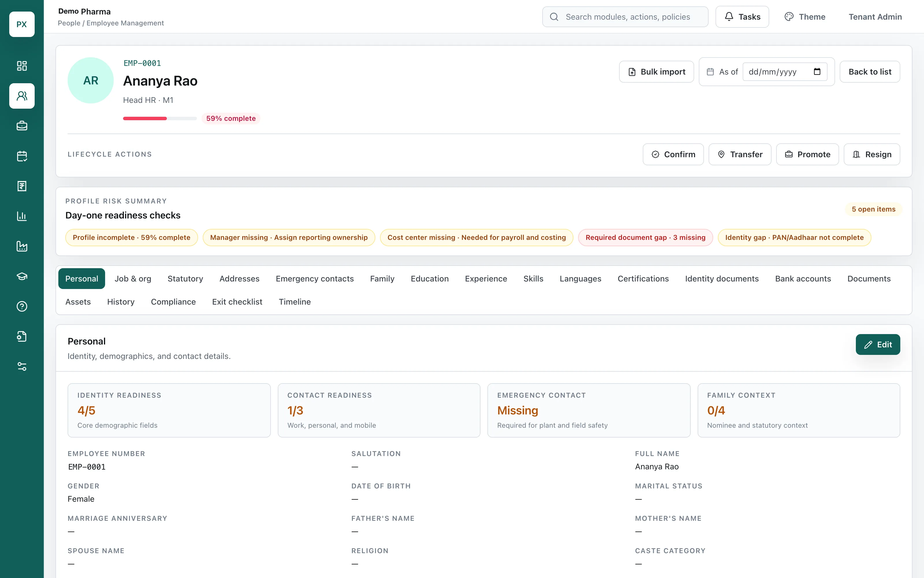Image resolution: width=924 pixels, height=578 pixels.
Task: Open the Timeline tab
Action: point(295,302)
